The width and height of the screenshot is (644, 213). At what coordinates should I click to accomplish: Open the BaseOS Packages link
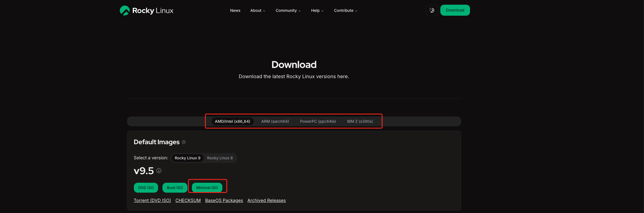coord(224,200)
